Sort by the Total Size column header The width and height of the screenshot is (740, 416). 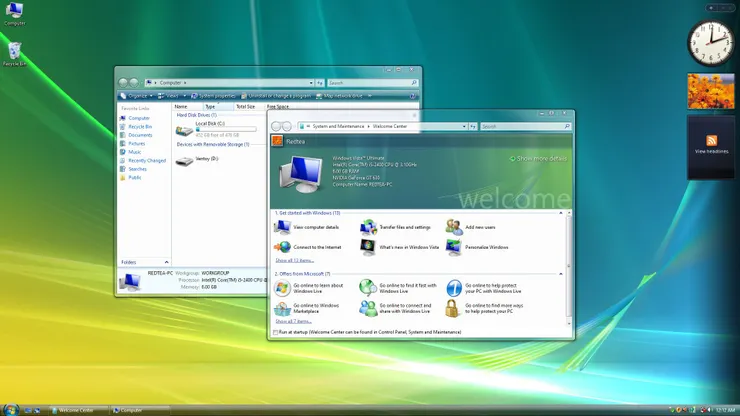pyautogui.click(x=248, y=107)
